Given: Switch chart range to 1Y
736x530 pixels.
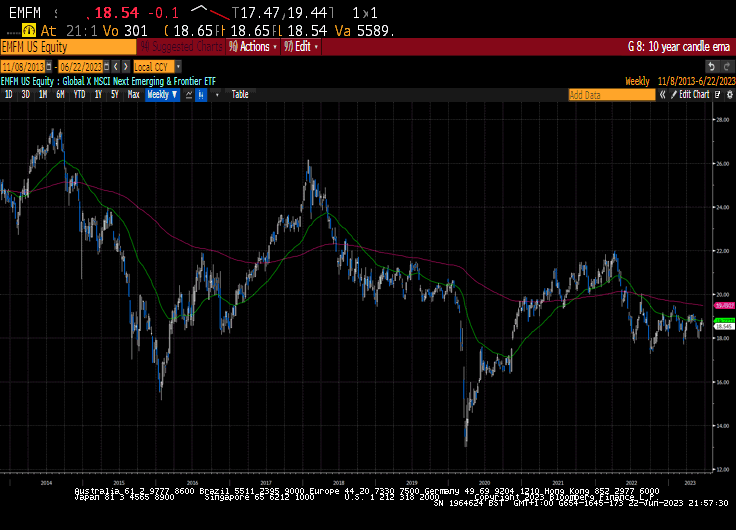Looking at the screenshot, I should (98, 94).
